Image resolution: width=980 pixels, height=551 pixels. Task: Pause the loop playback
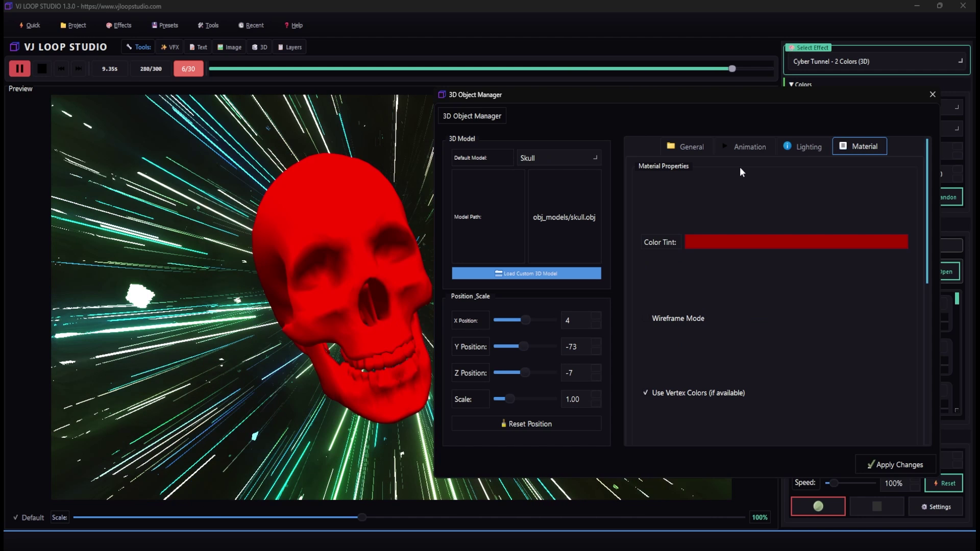(x=19, y=68)
